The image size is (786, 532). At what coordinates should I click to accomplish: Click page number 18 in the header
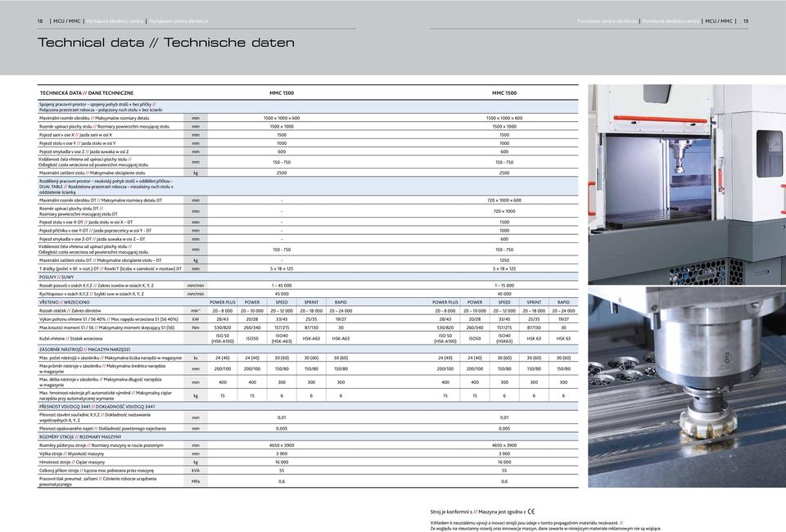point(40,21)
